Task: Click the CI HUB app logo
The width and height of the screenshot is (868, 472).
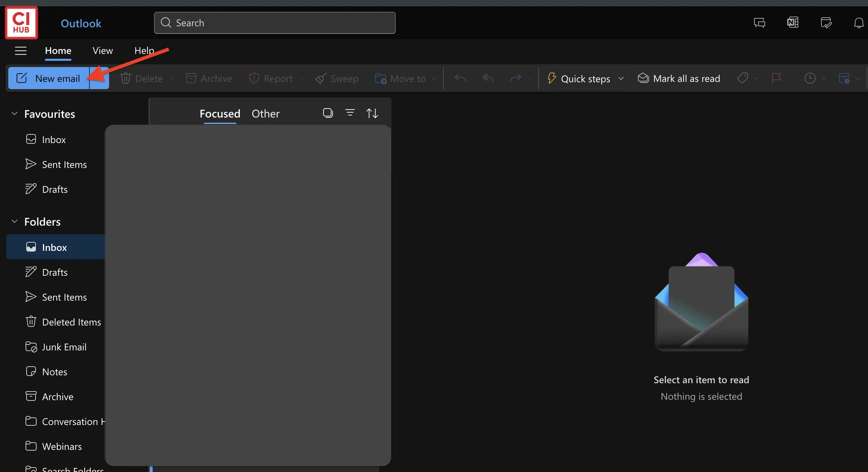Action: pyautogui.click(x=21, y=23)
